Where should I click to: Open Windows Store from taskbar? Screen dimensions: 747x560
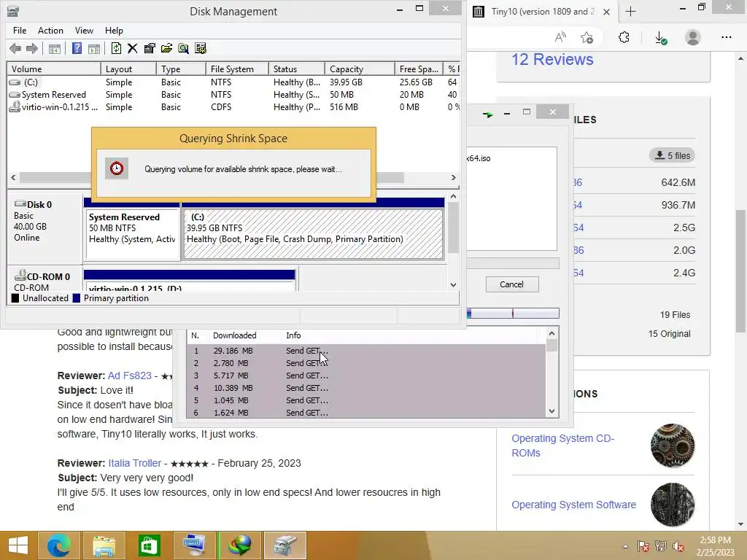point(150,545)
